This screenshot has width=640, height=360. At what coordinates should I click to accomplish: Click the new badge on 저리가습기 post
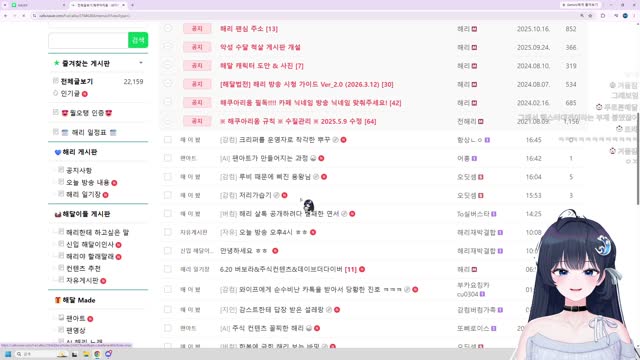(x=284, y=196)
